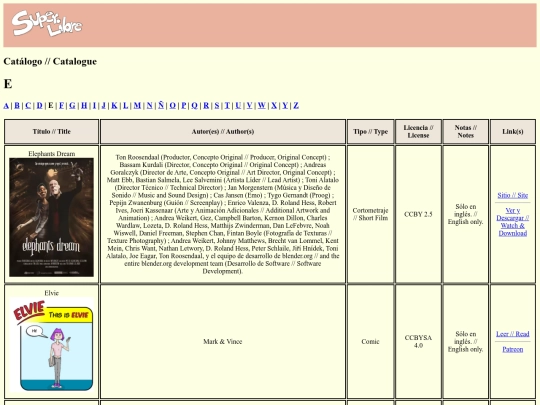The image size is (540, 405).
Task: Open catalogue letter P
Action: click(184, 105)
